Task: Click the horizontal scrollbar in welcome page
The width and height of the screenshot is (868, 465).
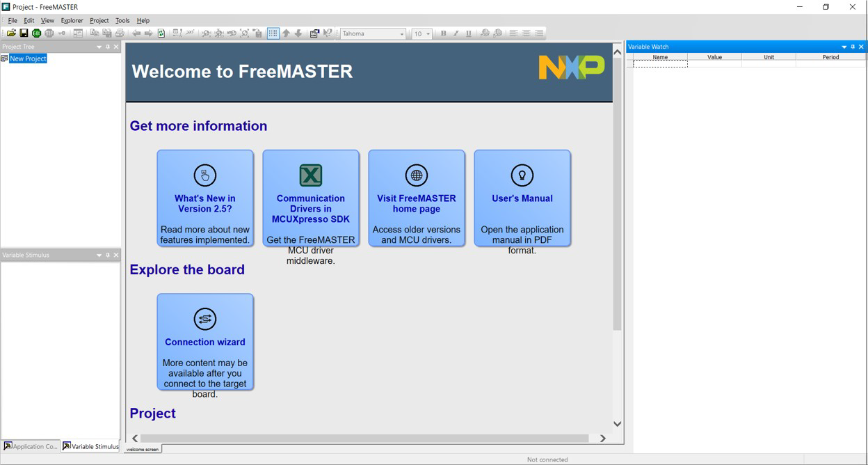Action: point(364,439)
